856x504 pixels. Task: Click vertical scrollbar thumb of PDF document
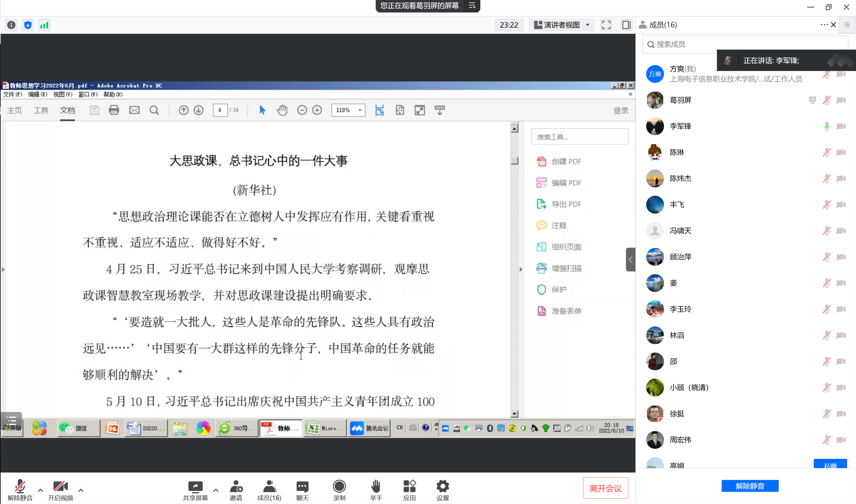point(514,160)
